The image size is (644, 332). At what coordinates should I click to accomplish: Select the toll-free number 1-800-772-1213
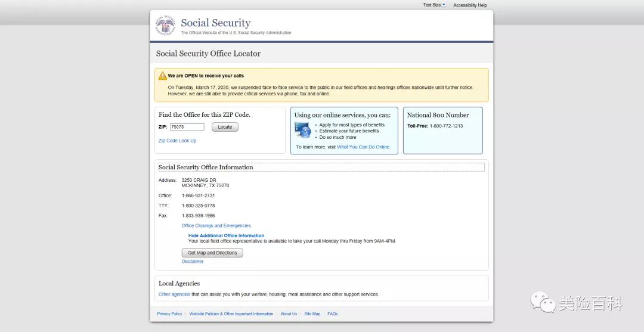coord(446,126)
